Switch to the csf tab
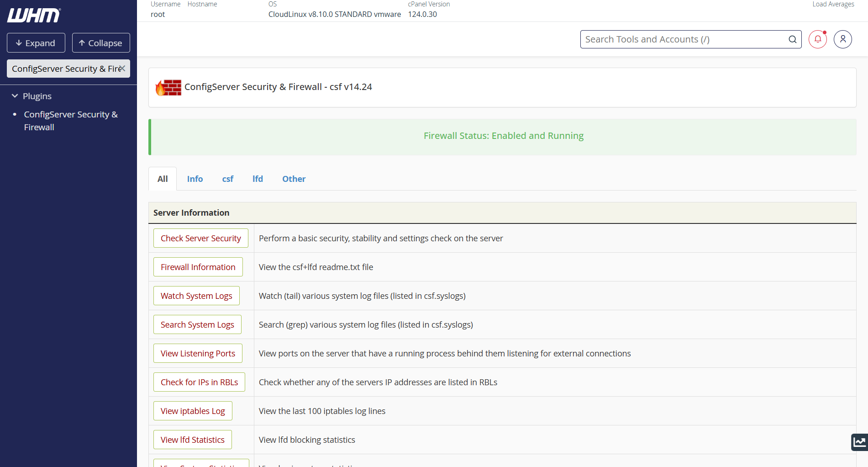Image resolution: width=868 pixels, height=467 pixels. [x=227, y=179]
